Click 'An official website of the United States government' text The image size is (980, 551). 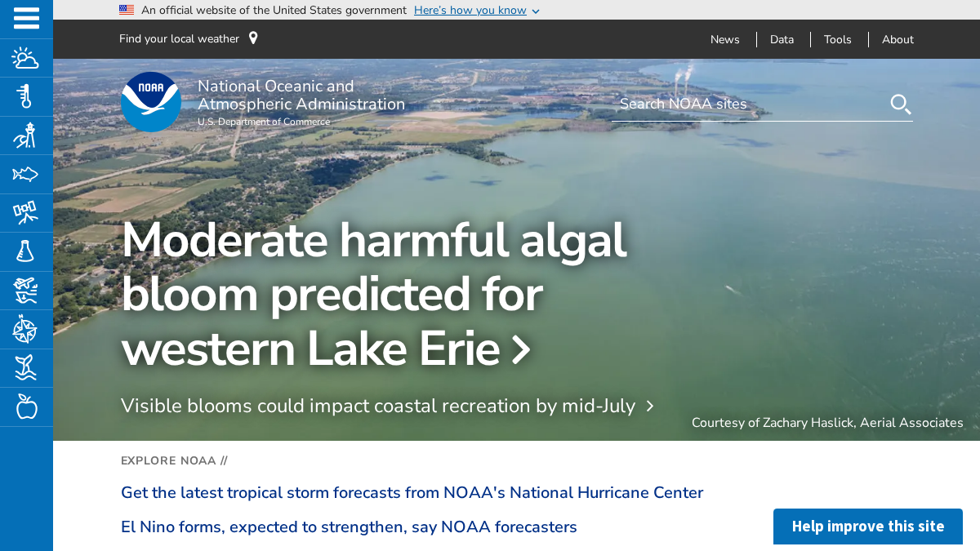[274, 10]
